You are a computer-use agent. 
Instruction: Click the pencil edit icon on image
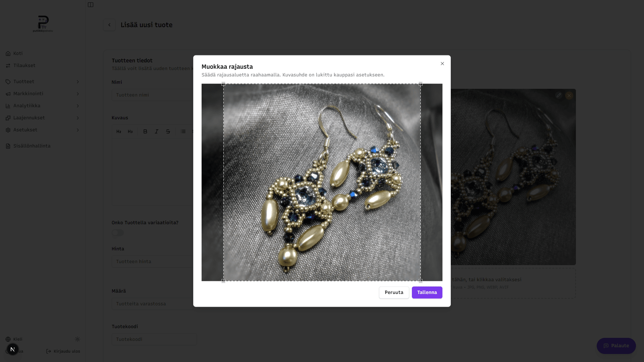tap(558, 96)
